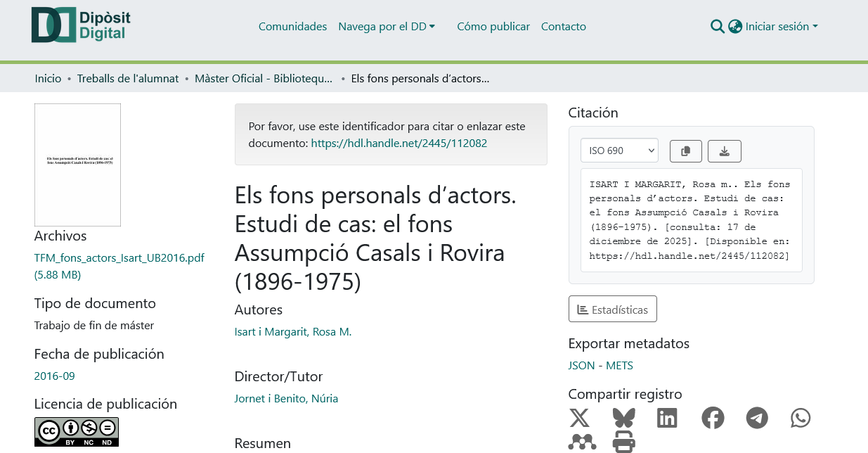Viewport: 868px width, 453px height.
Task: Open the search magnifier icon
Action: coord(717,27)
